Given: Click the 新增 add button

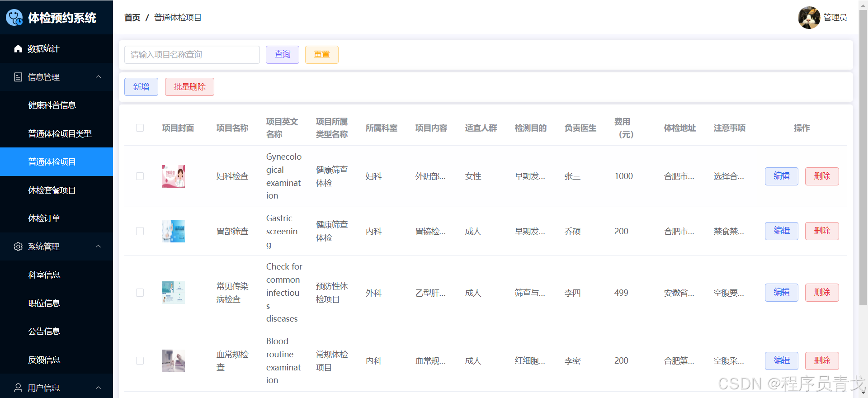Looking at the screenshot, I should [142, 87].
